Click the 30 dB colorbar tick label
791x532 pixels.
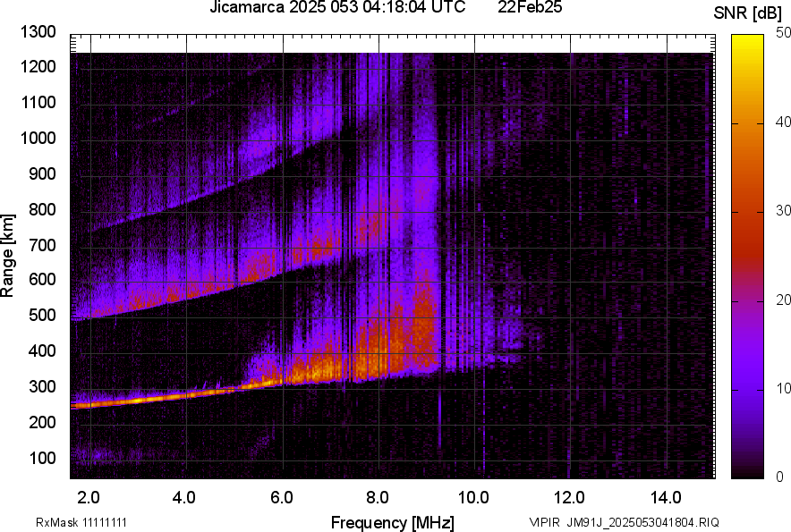782,211
